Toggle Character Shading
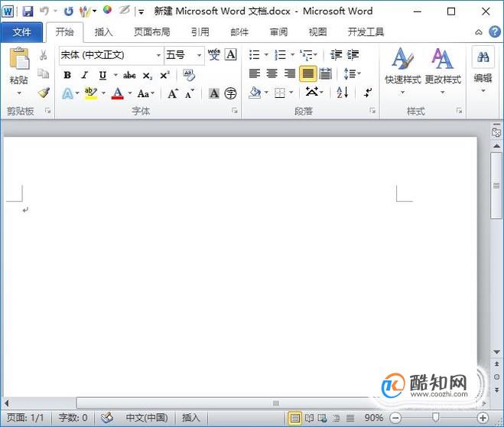Image resolution: width=504 pixels, height=427 pixels. point(213,93)
